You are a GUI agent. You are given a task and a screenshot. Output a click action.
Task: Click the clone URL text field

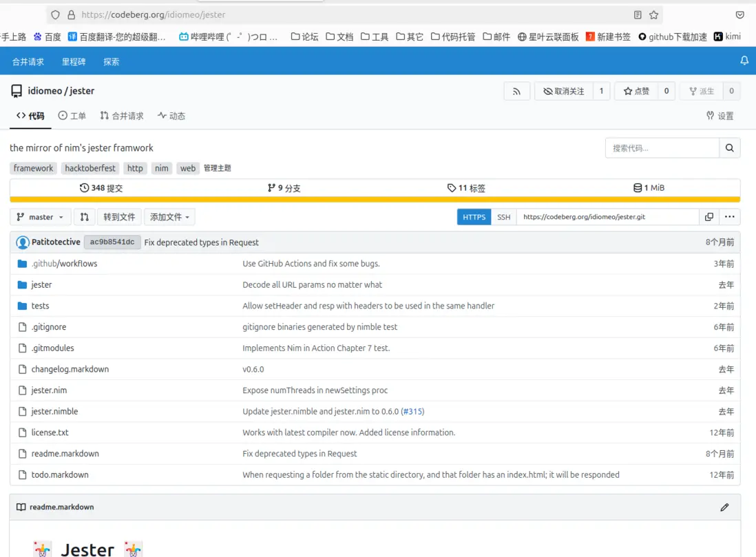607,217
